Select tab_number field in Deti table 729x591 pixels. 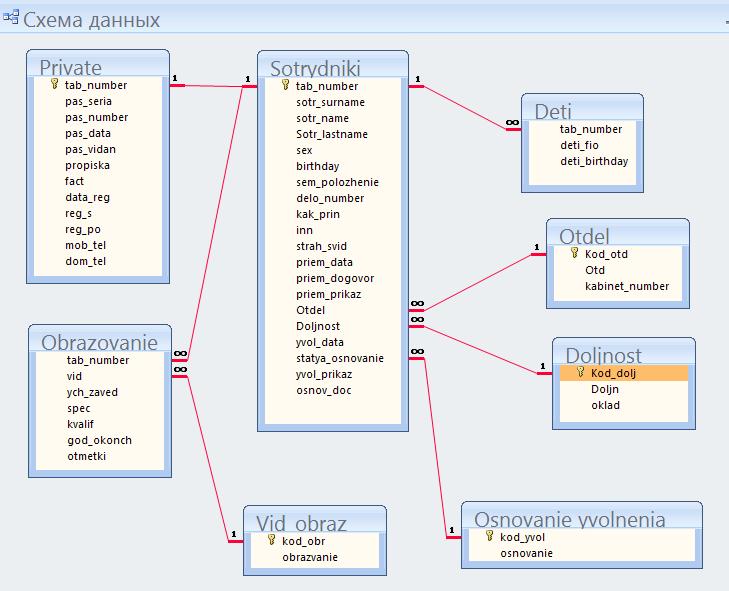(591, 129)
